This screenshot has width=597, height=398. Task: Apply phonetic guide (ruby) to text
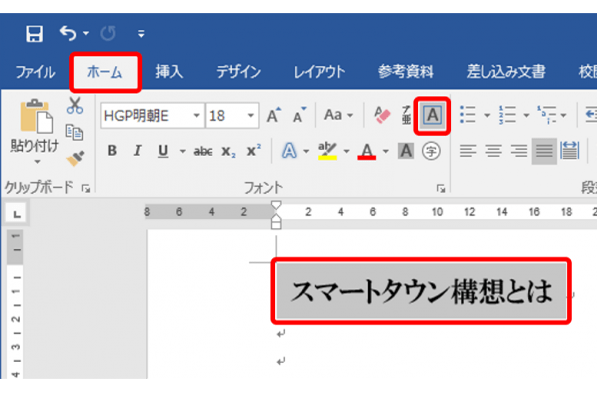point(406,115)
